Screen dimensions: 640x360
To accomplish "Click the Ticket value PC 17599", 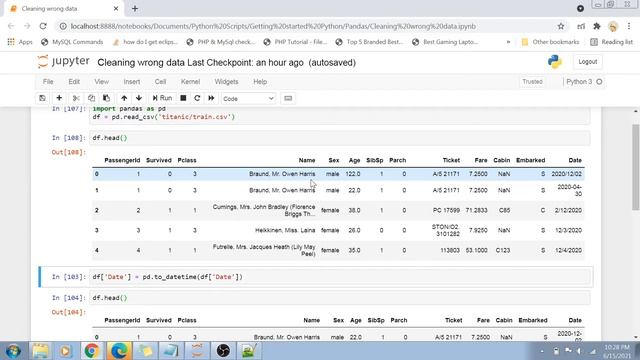I will point(446,210).
